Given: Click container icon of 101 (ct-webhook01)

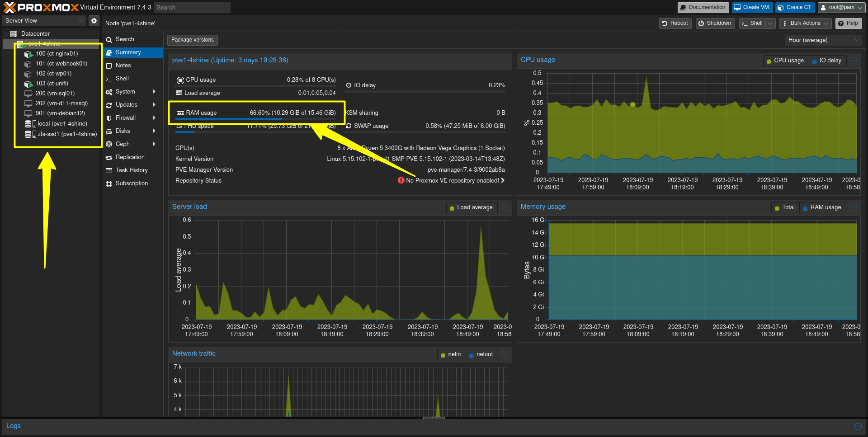Looking at the screenshot, I should pyautogui.click(x=28, y=64).
